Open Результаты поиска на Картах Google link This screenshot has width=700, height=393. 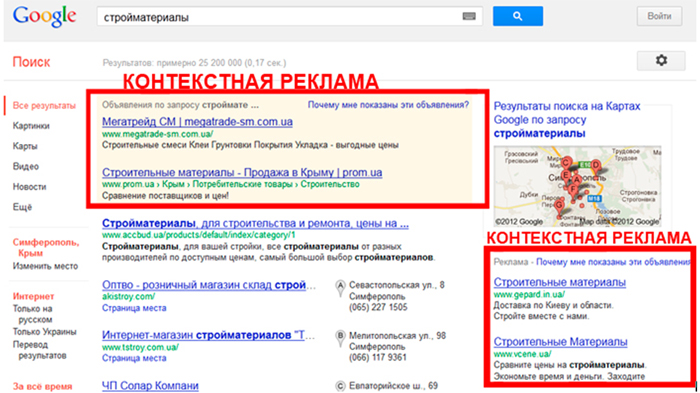click(x=567, y=120)
